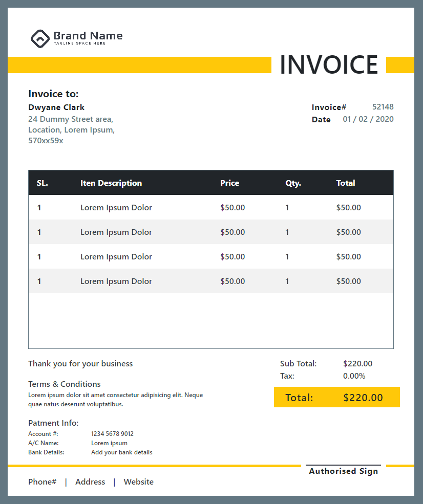The height and width of the screenshot is (504, 423).
Task: Click the large INVOICE title
Action: (329, 64)
